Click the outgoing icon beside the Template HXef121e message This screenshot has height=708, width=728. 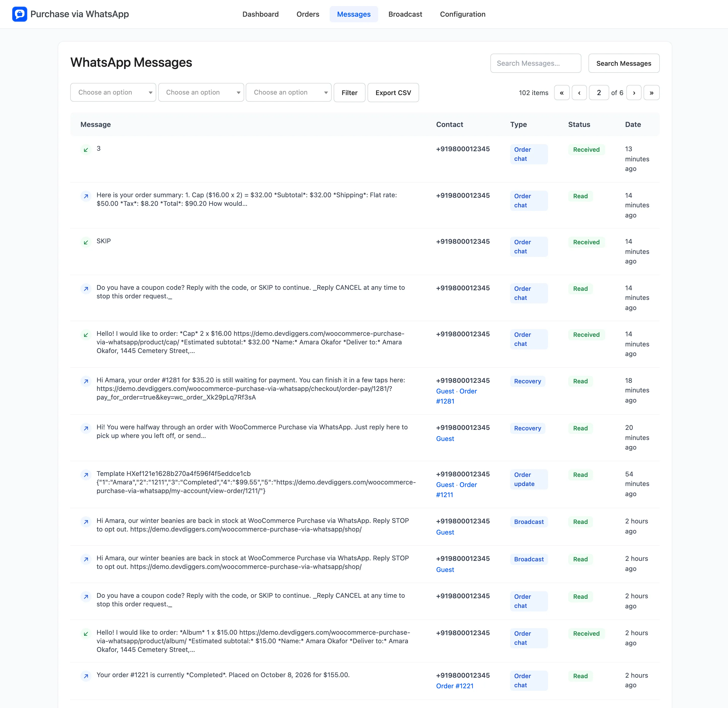[x=86, y=474]
